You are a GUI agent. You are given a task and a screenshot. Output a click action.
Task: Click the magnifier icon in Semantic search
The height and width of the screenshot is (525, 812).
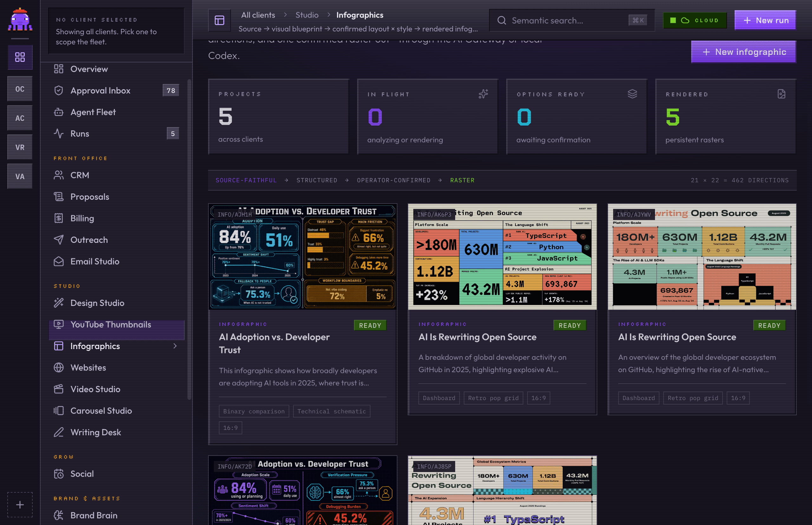pos(502,21)
